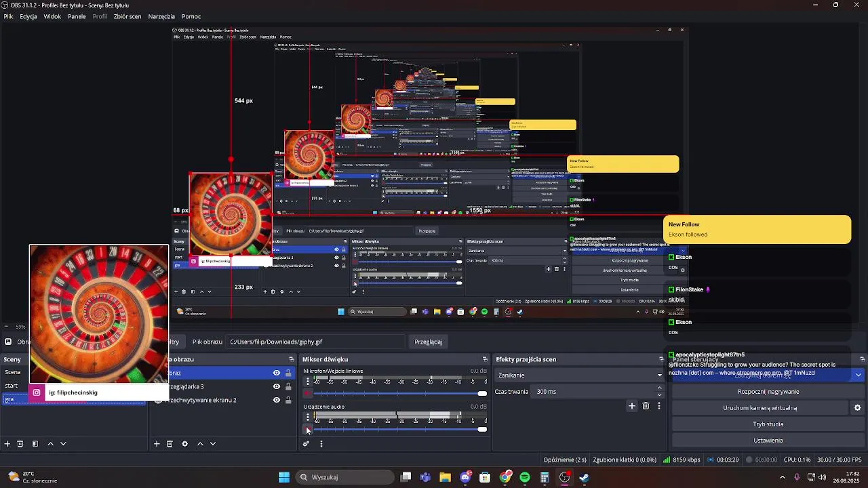Image resolution: width=868 pixels, height=488 pixels.
Task: Move selected source up
Action: [200, 444]
